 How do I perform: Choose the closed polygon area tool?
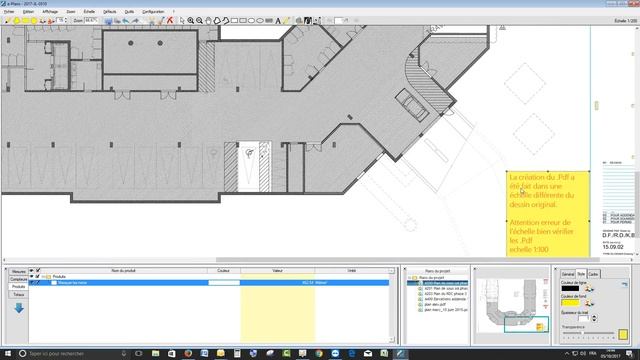click(217, 20)
